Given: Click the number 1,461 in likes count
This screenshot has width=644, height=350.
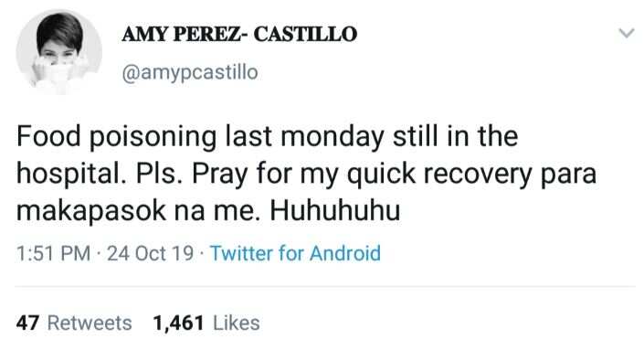Looking at the screenshot, I should click(179, 323).
